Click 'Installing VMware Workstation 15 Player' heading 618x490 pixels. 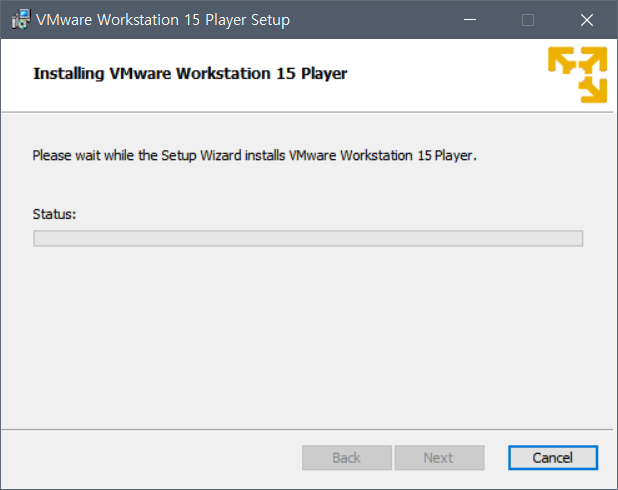pos(190,74)
